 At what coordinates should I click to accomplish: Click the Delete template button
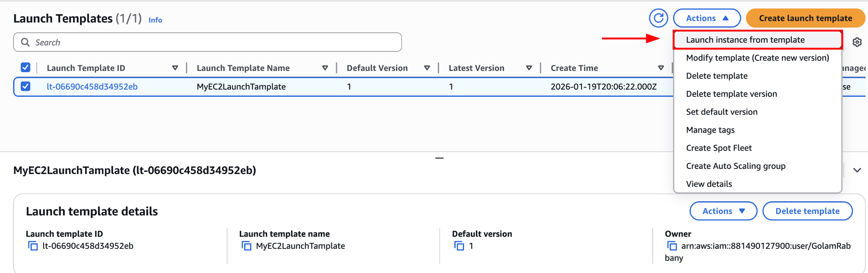[807, 211]
